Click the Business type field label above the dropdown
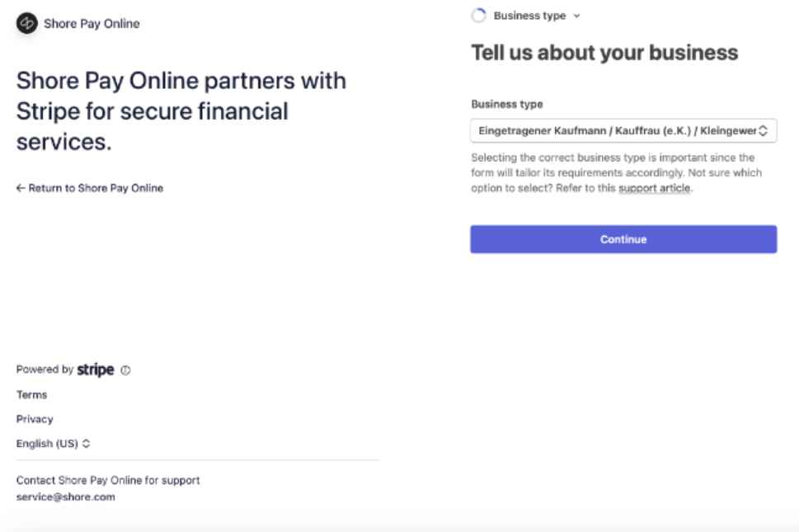Viewport: 799px width, 532px height. click(507, 105)
